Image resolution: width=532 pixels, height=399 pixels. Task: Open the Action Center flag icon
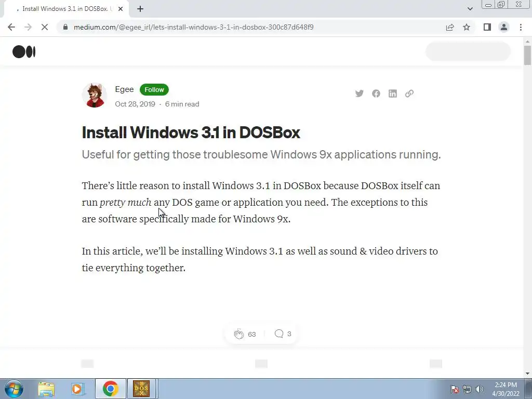pyautogui.click(x=455, y=389)
